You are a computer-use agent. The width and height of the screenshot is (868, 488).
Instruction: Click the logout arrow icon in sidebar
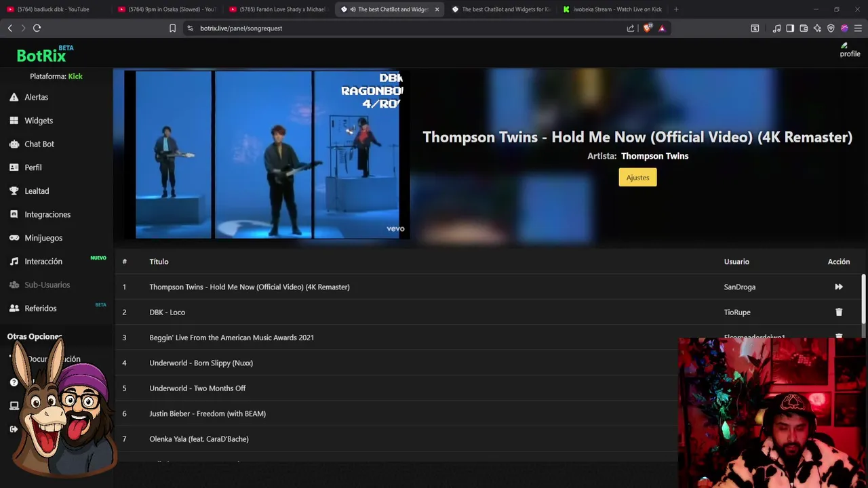point(14,429)
